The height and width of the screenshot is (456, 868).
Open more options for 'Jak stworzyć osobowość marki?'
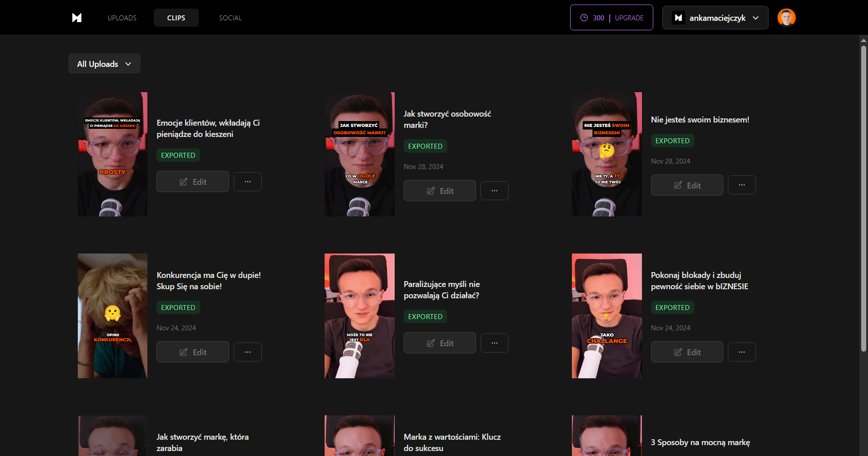point(494,191)
